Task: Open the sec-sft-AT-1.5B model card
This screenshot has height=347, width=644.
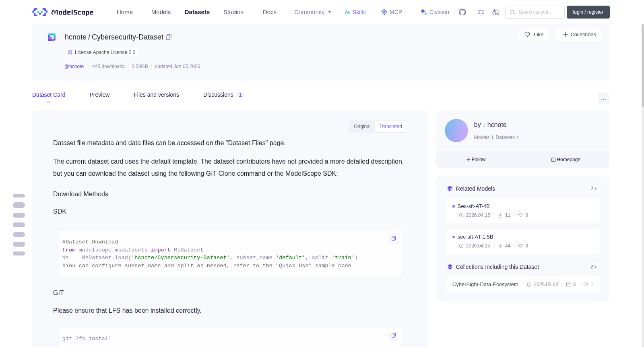Action: (x=522, y=241)
